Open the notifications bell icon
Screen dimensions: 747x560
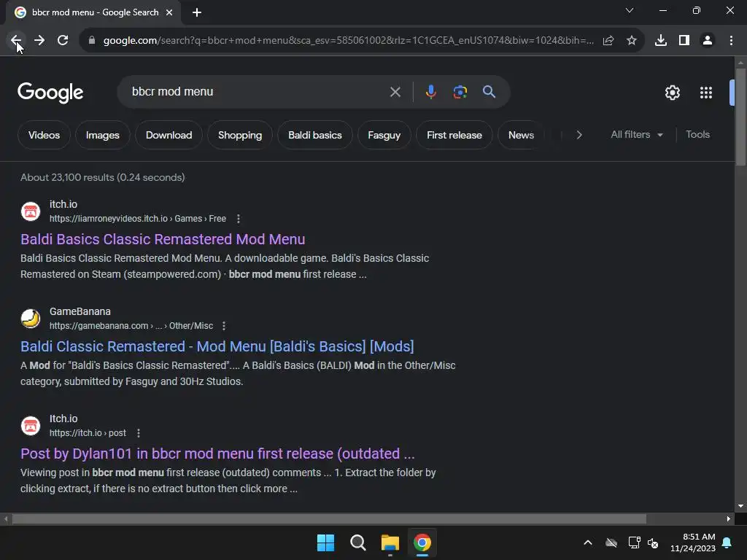[727, 542]
